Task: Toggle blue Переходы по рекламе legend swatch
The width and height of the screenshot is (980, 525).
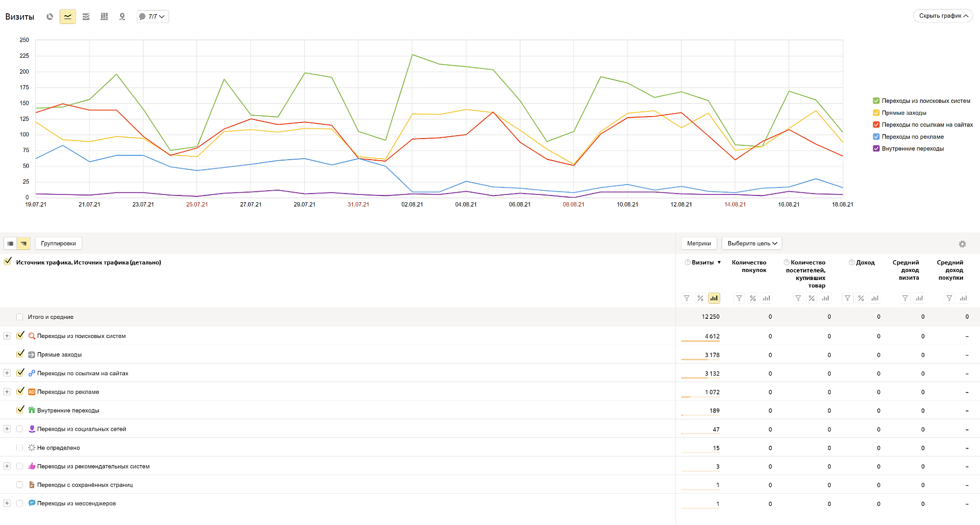Action: click(876, 137)
